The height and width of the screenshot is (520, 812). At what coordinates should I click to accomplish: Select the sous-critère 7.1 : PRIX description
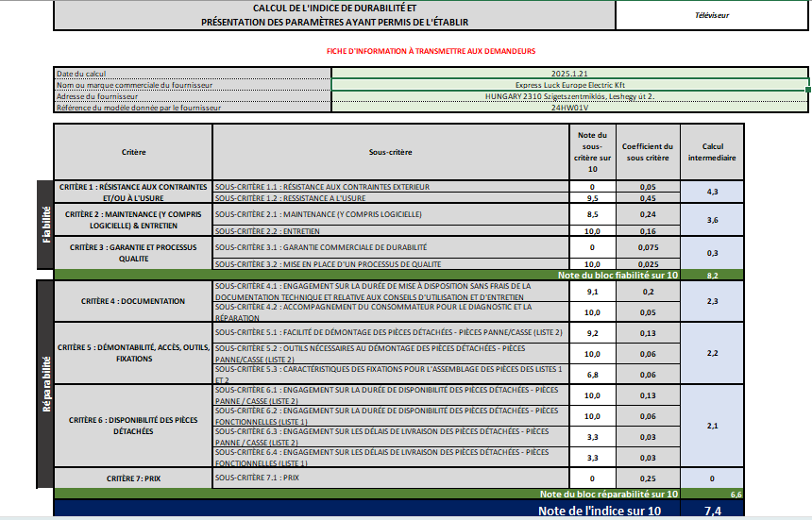point(391,478)
